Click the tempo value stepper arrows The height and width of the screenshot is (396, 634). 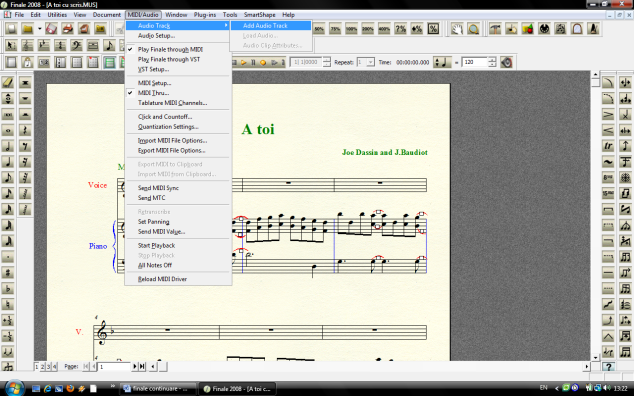point(492,62)
